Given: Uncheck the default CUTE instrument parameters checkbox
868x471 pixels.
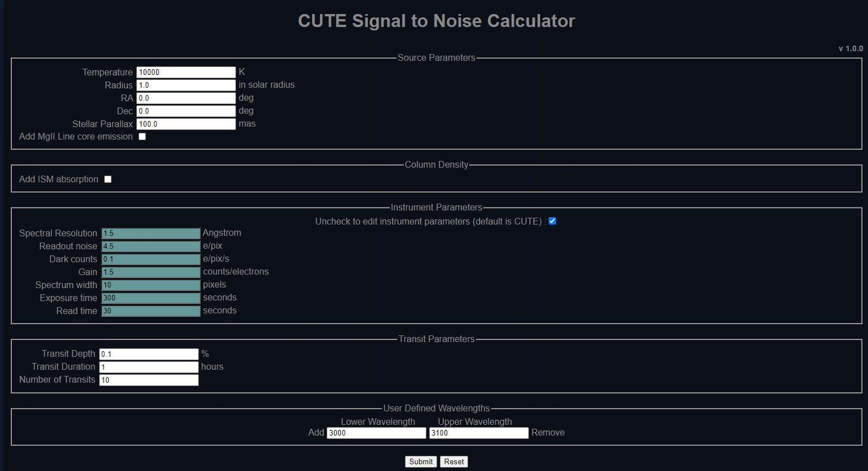Looking at the screenshot, I should point(553,221).
